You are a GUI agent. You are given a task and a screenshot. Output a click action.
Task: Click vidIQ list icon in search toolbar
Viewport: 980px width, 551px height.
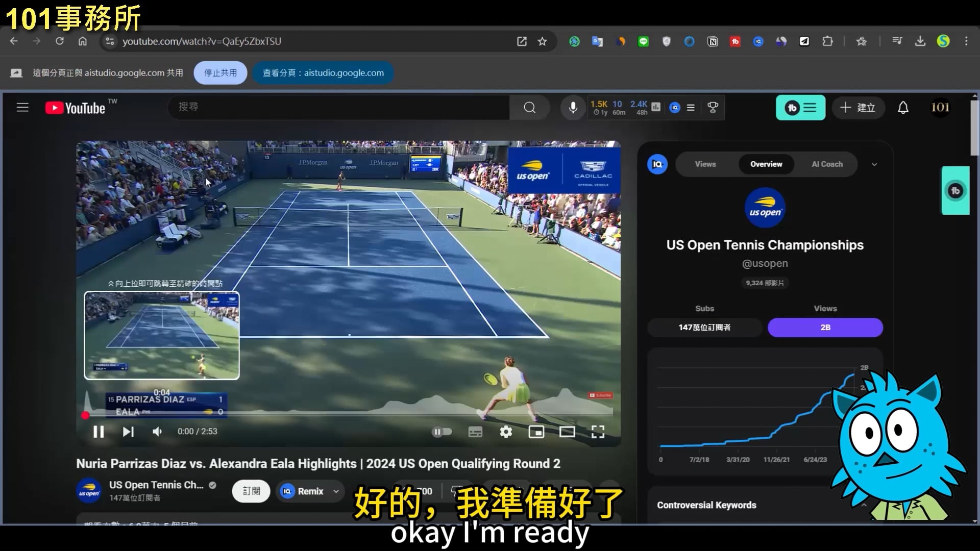[691, 108]
